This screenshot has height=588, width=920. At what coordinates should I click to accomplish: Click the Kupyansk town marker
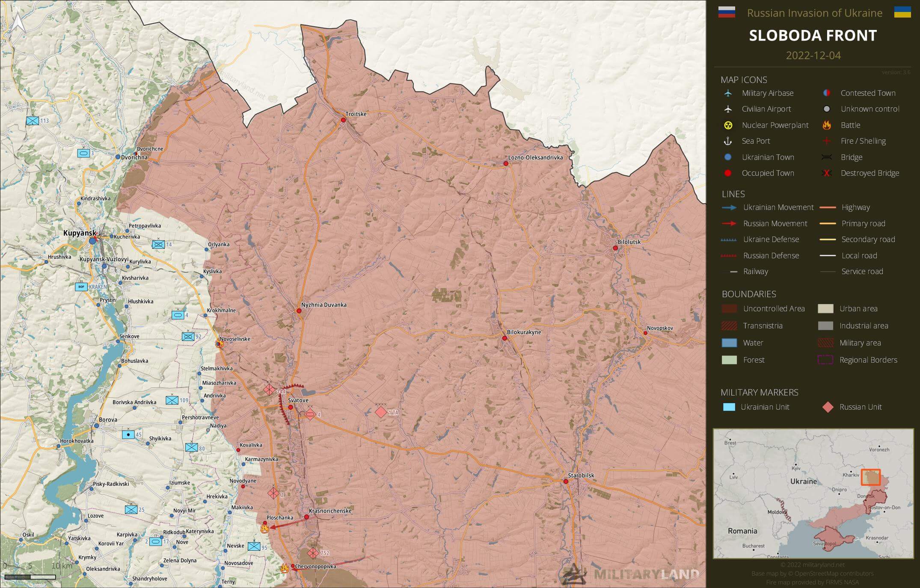click(92, 241)
